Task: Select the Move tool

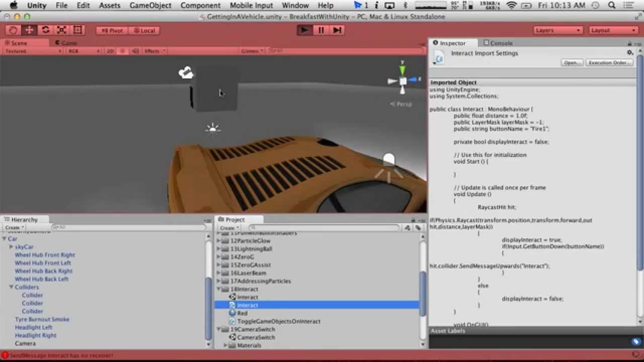Action: [29, 30]
